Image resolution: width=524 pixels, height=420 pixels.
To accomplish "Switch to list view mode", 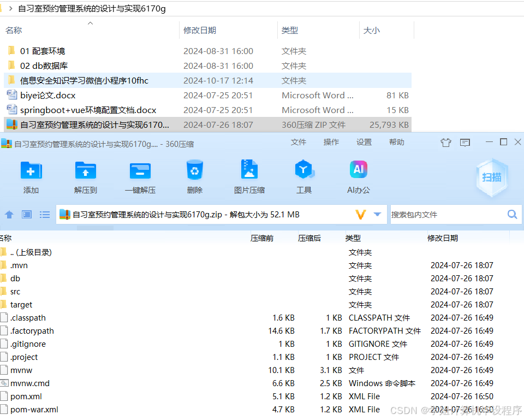I will tap(45, 215).
